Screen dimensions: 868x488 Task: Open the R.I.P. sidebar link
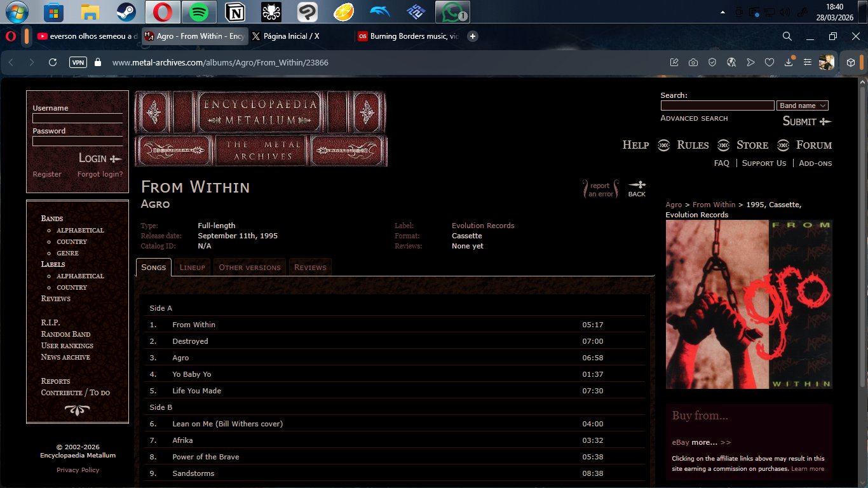pos(50,323)
